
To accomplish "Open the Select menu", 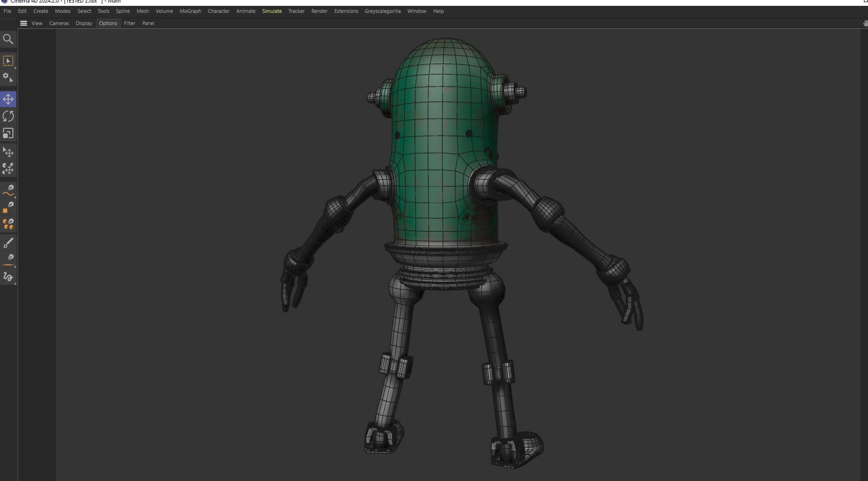I will pos(84,11).
